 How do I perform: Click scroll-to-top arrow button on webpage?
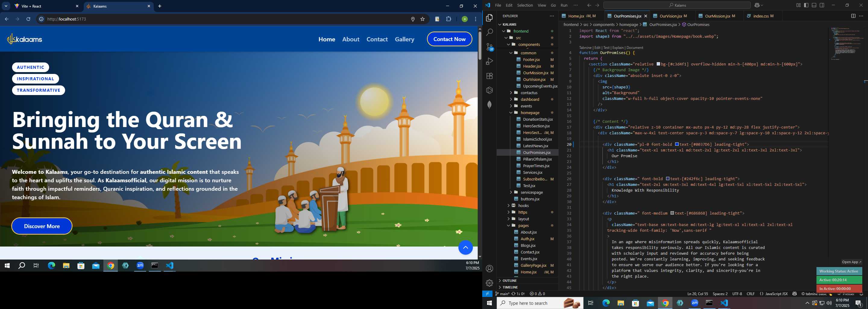[465, 248]
